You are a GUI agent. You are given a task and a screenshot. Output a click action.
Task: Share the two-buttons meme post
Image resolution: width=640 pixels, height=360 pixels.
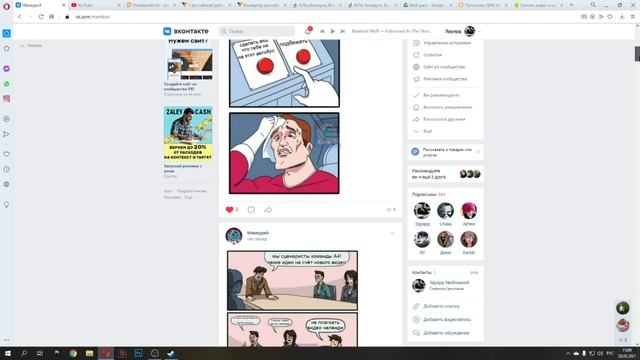(x=268, y=209)
